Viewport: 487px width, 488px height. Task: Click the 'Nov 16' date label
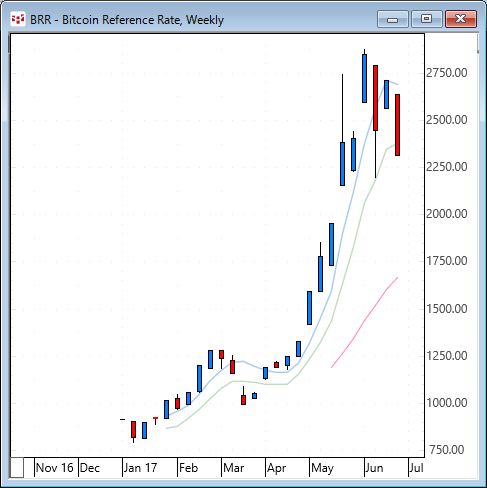(x=54, y=468)
